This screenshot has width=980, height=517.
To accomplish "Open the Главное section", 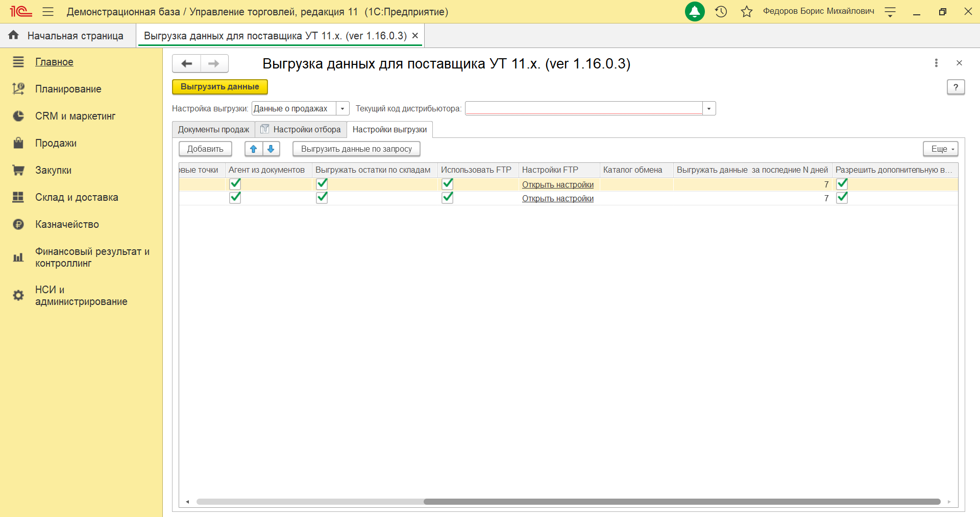I will [54, 62].
